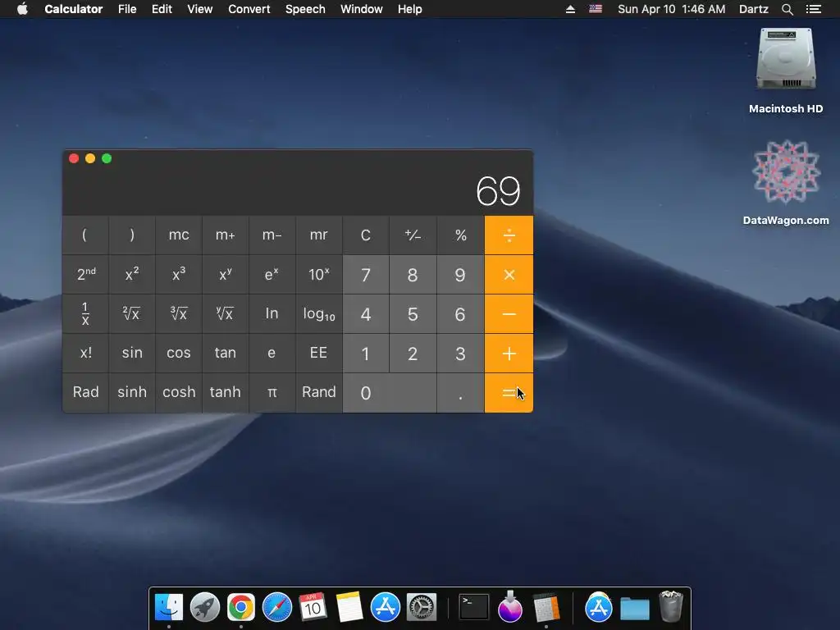The image size is (840, 630).
Task: Click the pi constant key
Action: (x=272, y=393)
